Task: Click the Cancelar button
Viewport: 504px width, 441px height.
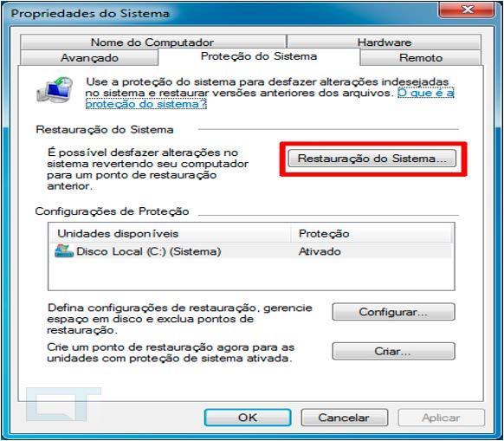Action: pyautogui.click(x=345, y=418)
